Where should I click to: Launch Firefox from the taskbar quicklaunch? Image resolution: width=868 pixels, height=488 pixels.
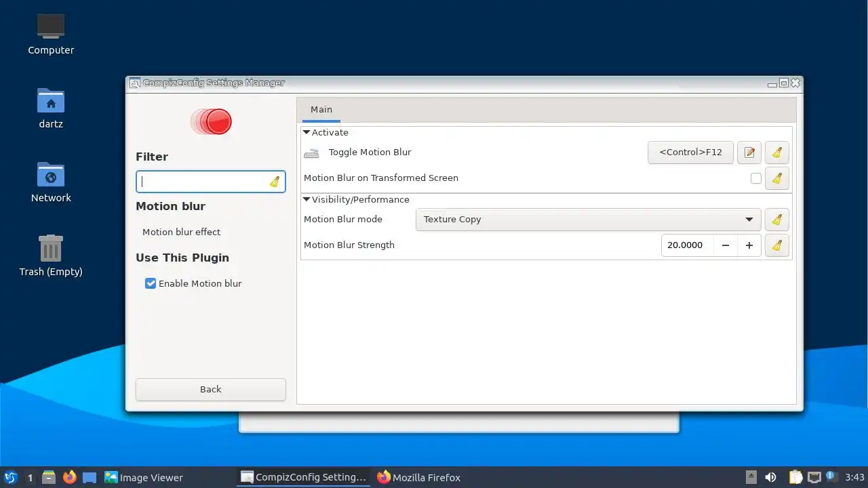(x=69, y=477)
